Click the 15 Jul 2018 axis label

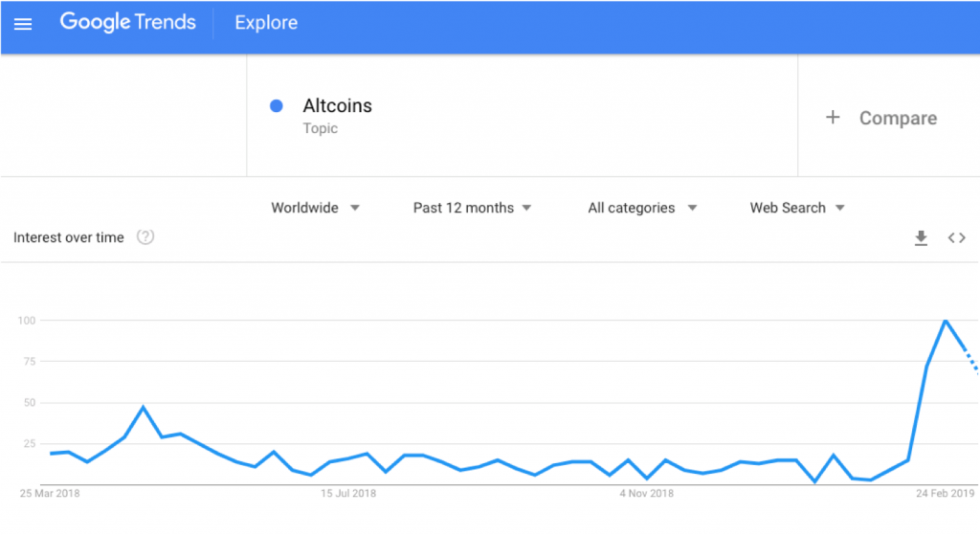pos(348,493)
